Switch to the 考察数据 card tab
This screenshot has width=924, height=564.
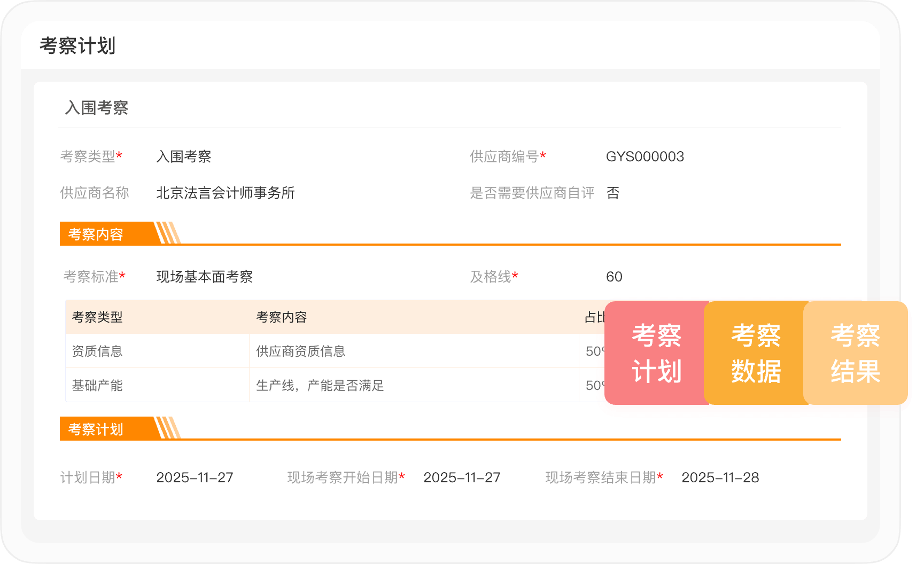coord(755,353)
